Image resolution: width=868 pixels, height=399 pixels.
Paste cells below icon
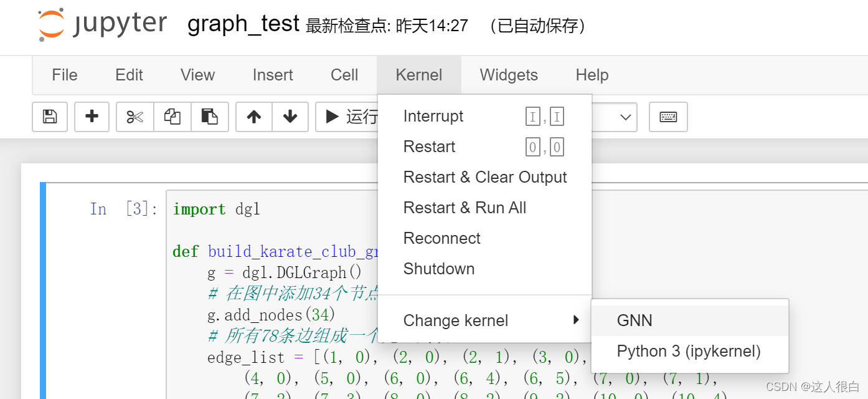[x=210, y=117]
